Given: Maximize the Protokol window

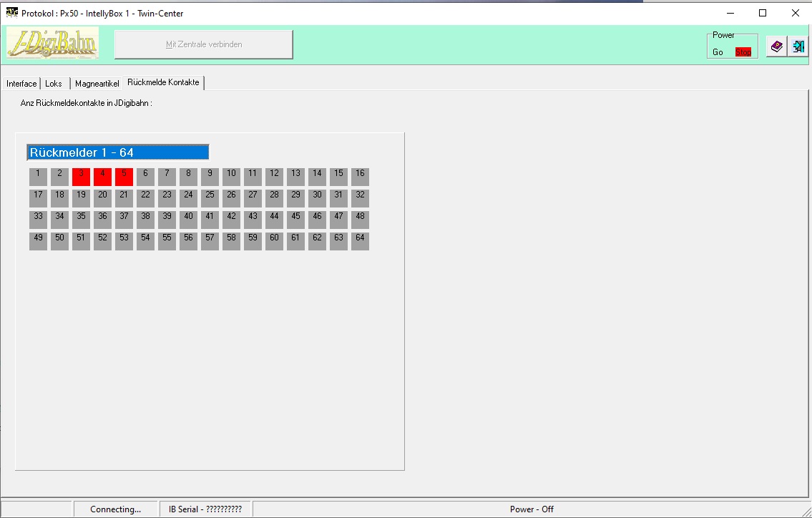Looking at the screenshot, I should [763, 13].
